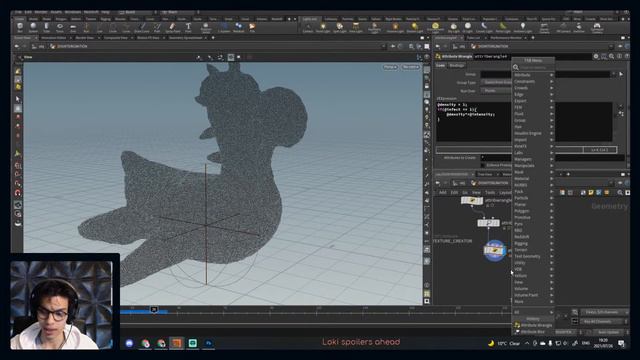Screen dimensions: 640x360
Task: Choose Attribute Wrangle from TAB menu history
Action: pyautogui.click(x=533, y=325)
